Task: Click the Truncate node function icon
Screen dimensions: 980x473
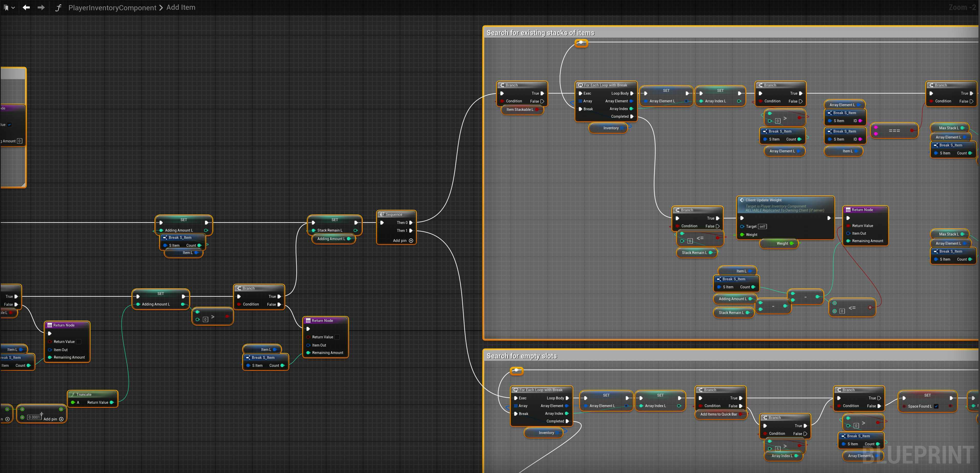Action: pyautogui.click(x=73, y=395)
